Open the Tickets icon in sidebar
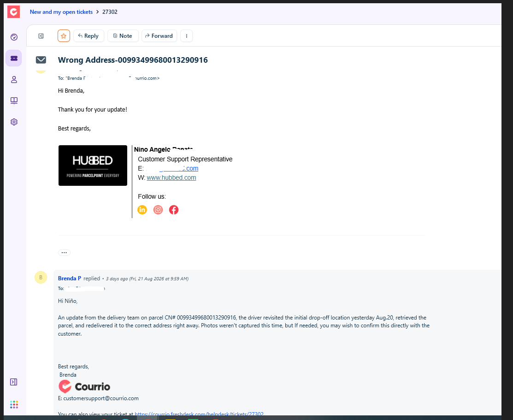This screenshot has height=420, width=513. 14,58
